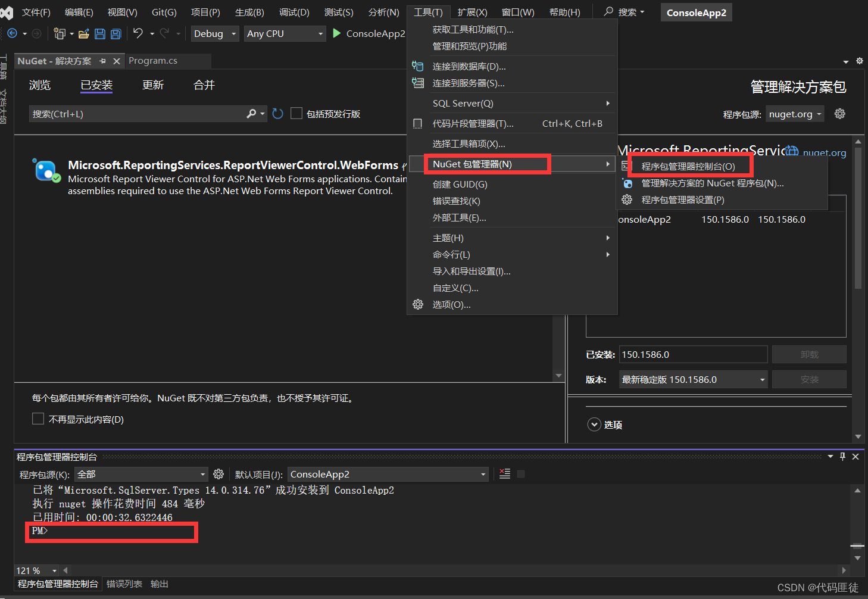Switch to the 错误列表 bottom tab

124,584
